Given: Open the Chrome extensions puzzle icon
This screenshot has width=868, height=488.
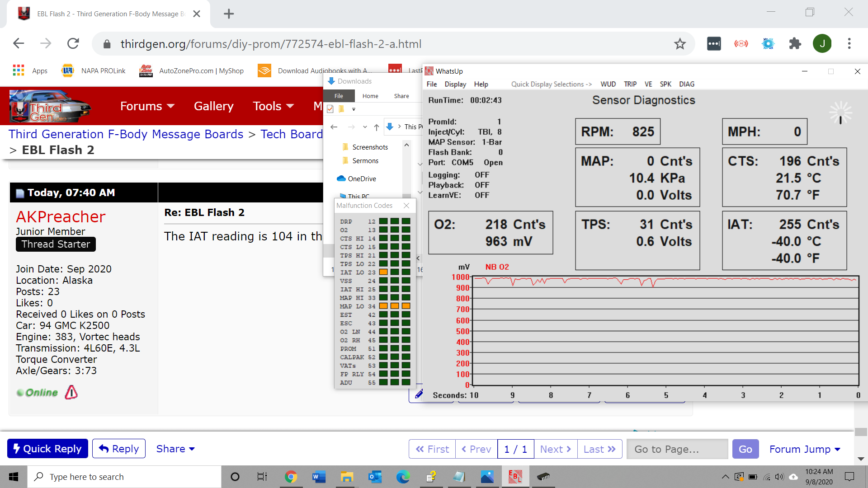Looking at the screenshot, I should [795, 44].
